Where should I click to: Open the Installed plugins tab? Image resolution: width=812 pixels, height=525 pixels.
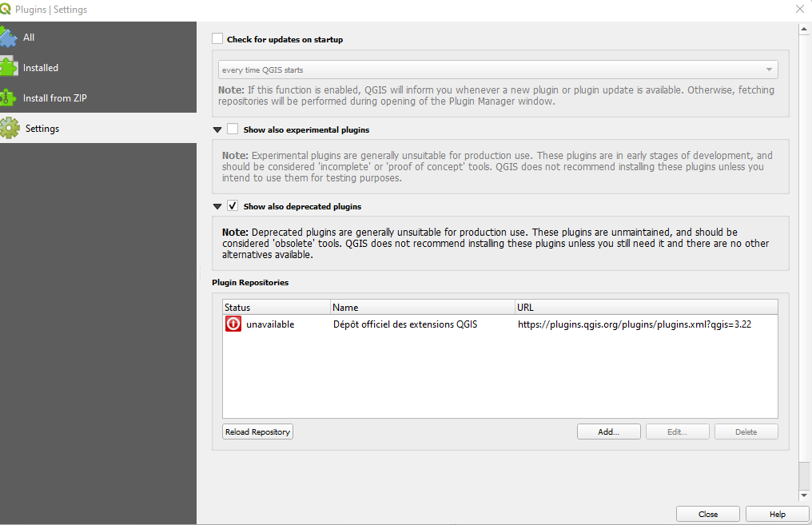coord(98,67)
